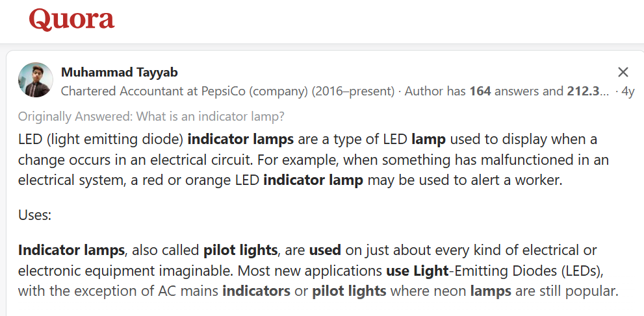The height and width of the screenshot is (316, 644).
Task: Click bold 'indicator lamps' in the first sentence
Action: click(240, 140)
